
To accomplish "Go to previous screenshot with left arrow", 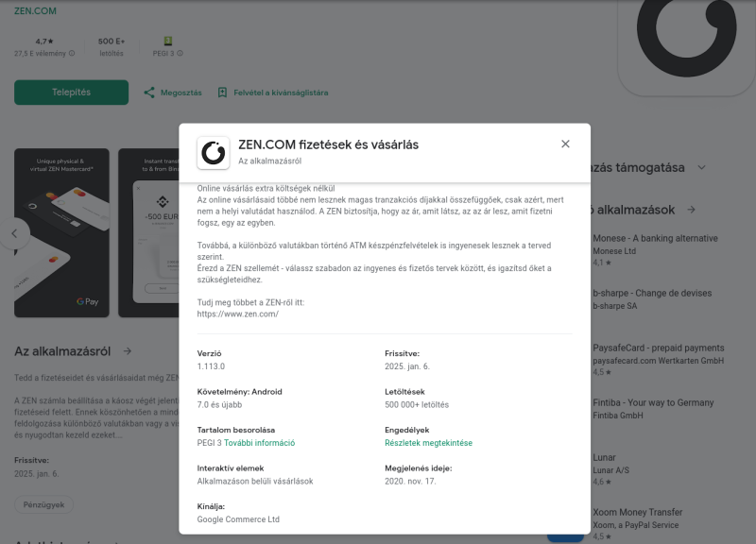I will [14, 233].
